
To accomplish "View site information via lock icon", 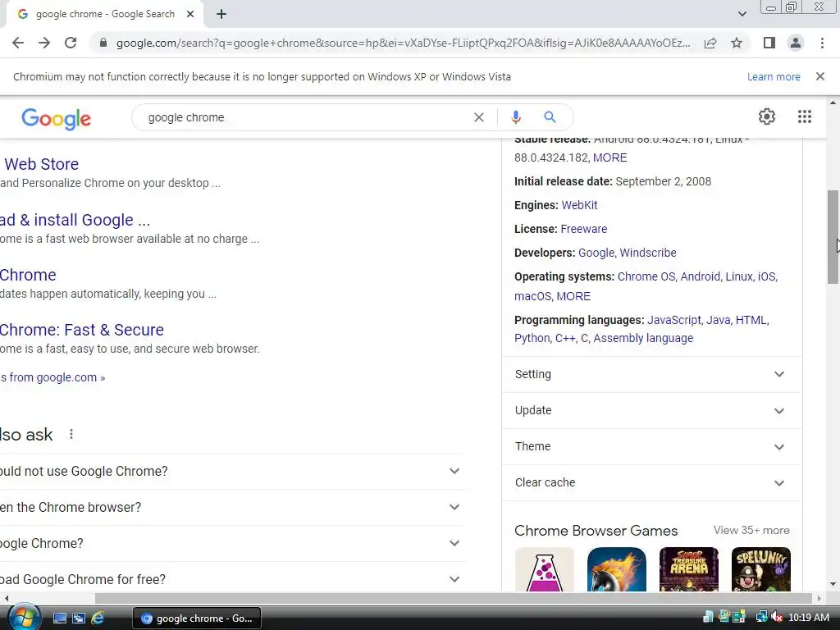I will [103, 43].
